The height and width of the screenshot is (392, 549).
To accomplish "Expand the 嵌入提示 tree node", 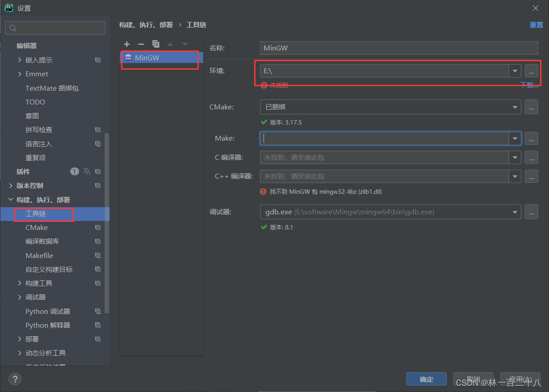I will click(20, 60).
